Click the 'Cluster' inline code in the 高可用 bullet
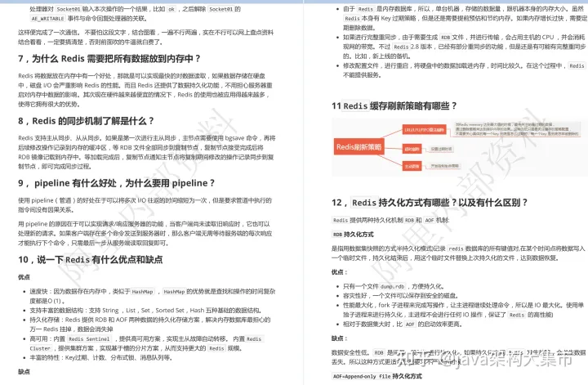 click(40, 348)
